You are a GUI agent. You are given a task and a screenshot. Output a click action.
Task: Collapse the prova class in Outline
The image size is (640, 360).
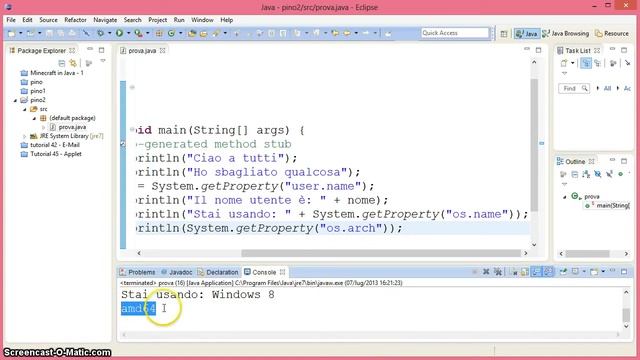coord(564,197)
